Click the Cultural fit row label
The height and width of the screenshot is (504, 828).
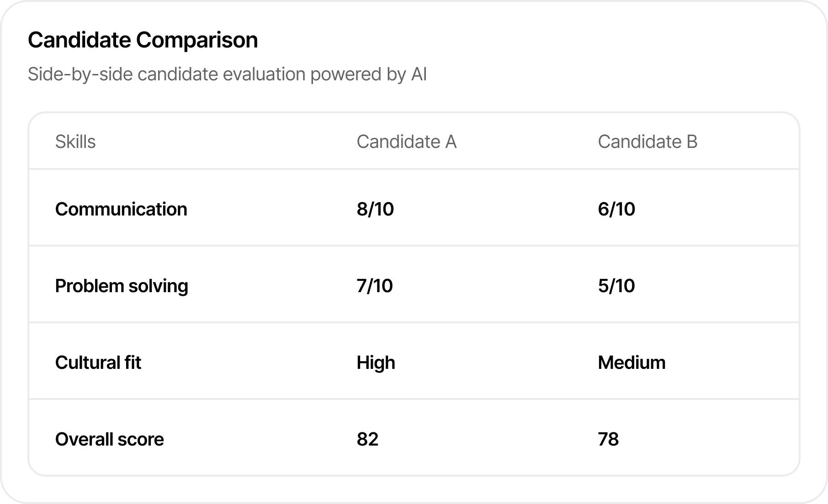pyautogui.click(x=98, y=362)
